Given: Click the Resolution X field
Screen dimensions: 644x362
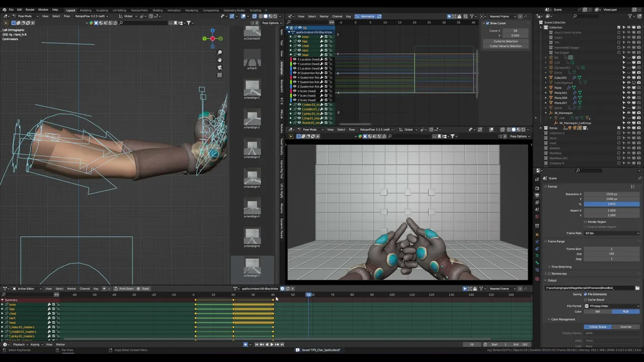Looking at the screenshot, I should [x=611, y=194].
